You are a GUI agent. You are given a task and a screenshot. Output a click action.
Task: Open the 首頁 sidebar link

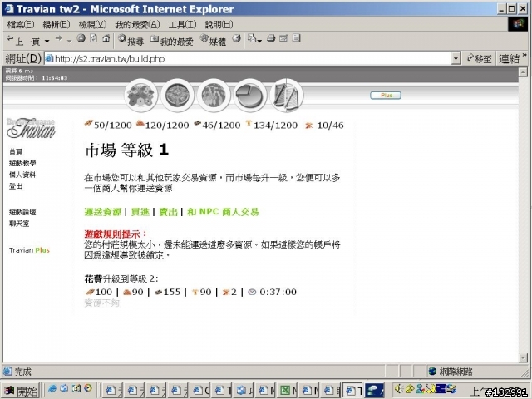point(16,151)
